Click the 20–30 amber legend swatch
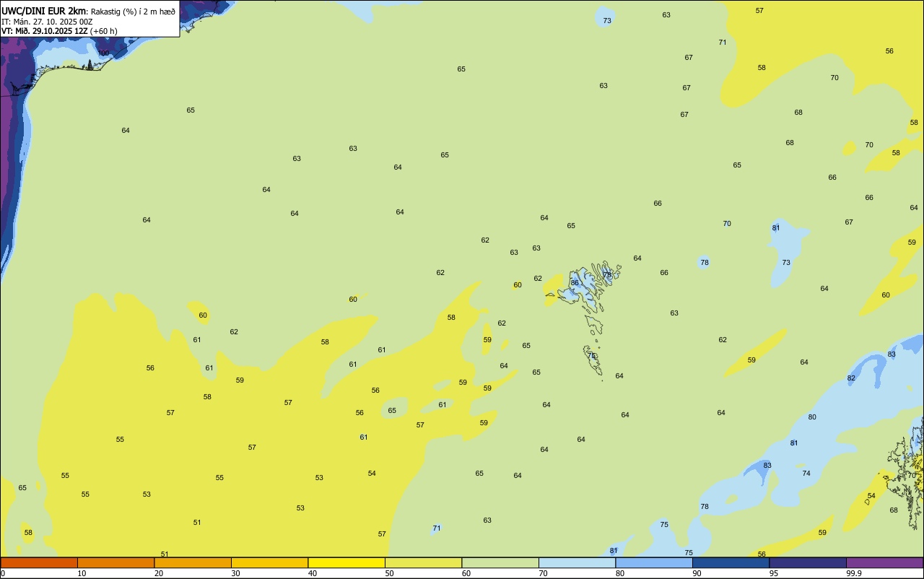The height and width of the screenshot is (579, 924). [x=193, y=562]
